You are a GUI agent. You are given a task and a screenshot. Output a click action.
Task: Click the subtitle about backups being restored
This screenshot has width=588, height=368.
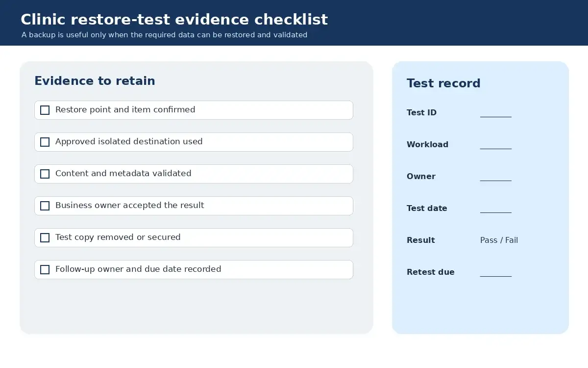tap(164, 35)
